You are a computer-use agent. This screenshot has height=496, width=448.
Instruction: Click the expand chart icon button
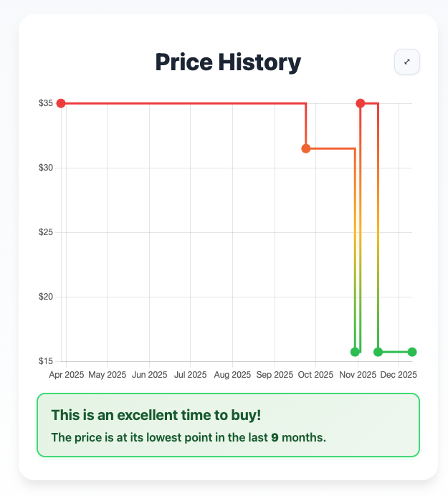[x=406, y=62]
